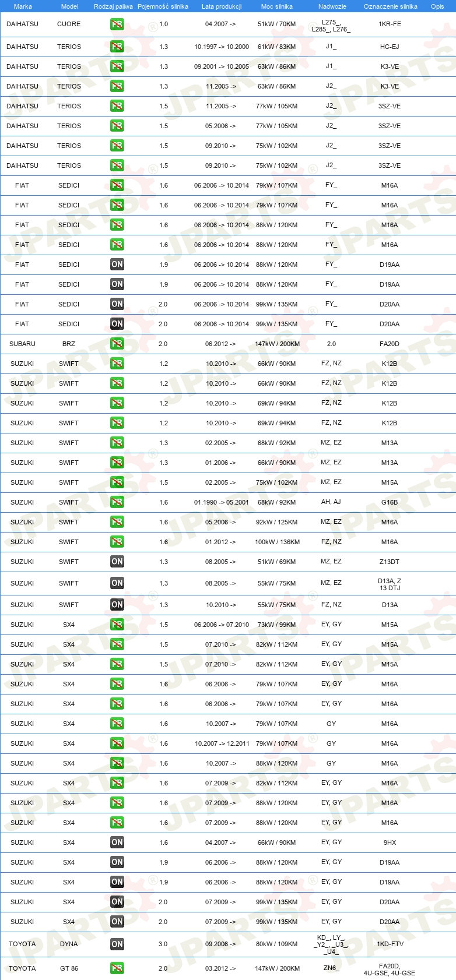456x980 pixels.
Task: Click the Moc silnika column header
Action: point(276,6)
